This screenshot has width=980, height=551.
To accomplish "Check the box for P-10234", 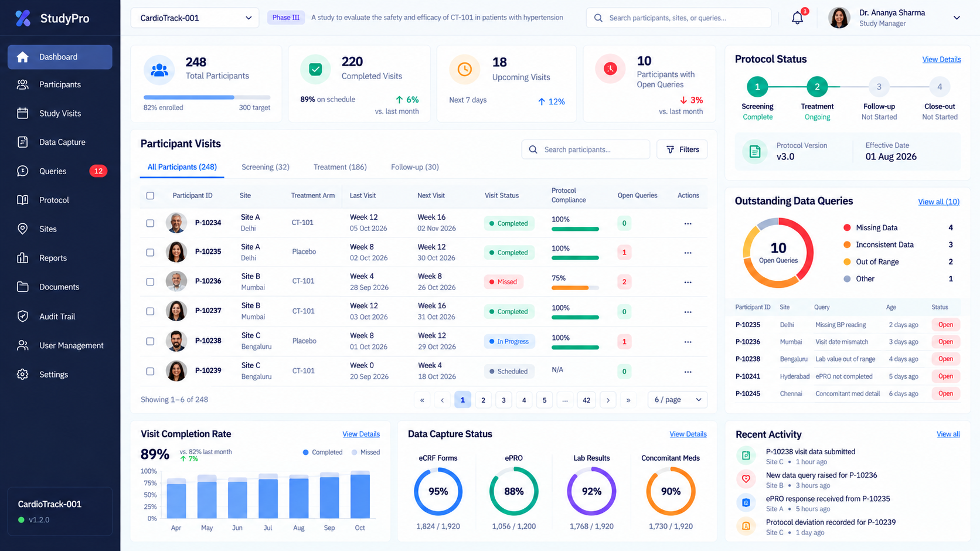I will point(150,223).
